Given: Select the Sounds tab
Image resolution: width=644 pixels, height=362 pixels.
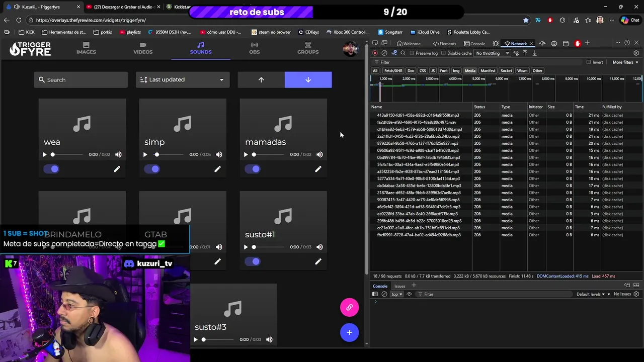Looking at the screenshot, I should [x=201, y=48].
